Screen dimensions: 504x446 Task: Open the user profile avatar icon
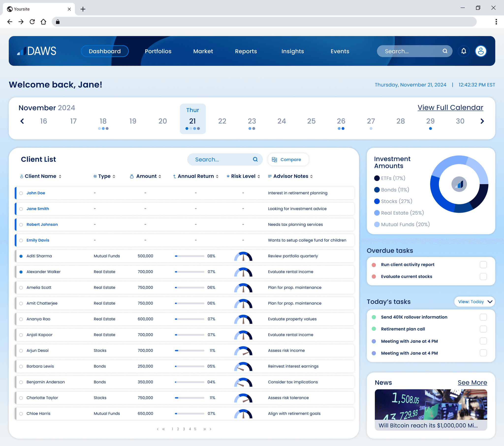(481, 51)
